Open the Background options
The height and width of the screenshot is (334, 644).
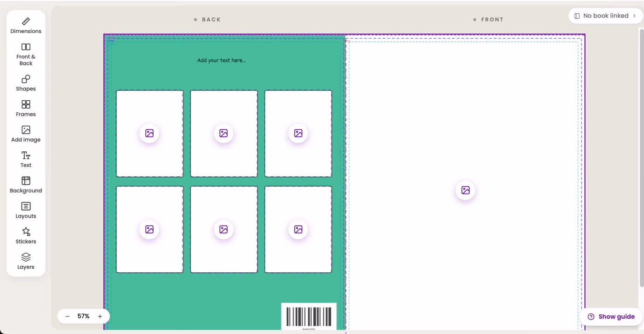[x=26, y=185]
